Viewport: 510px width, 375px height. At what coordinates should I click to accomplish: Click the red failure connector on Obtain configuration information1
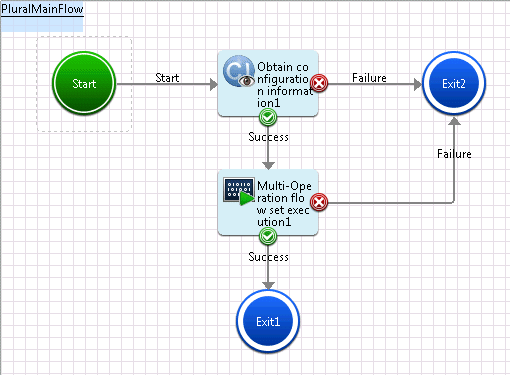tap(319, 83)
